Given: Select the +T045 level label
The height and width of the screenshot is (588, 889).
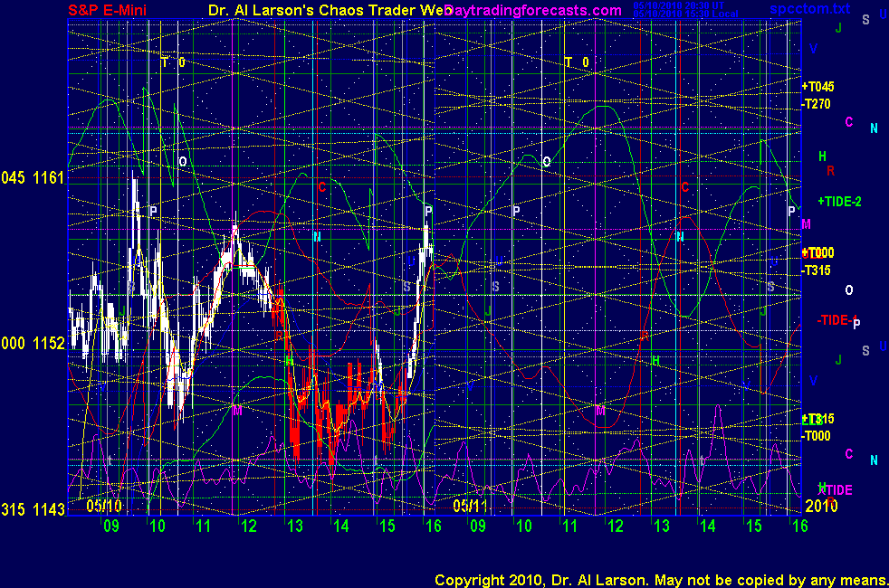Looking at the screenshot, I should click(817, 87).
